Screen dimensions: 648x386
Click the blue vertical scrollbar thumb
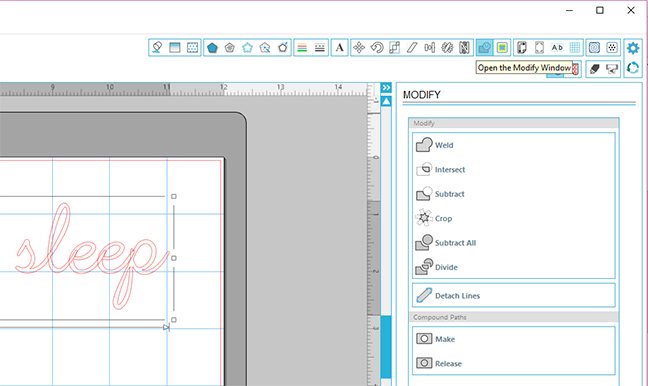tap(386, 346)
